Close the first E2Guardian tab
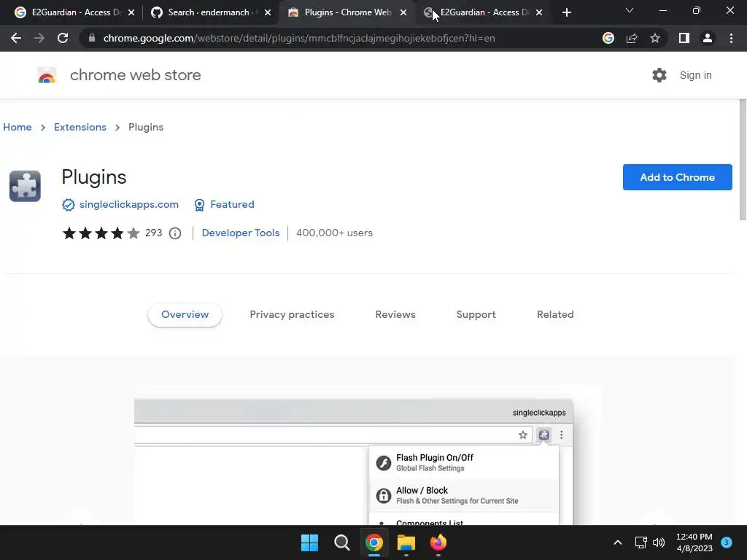This screenshot has width=747, height=560. point(131,12)
